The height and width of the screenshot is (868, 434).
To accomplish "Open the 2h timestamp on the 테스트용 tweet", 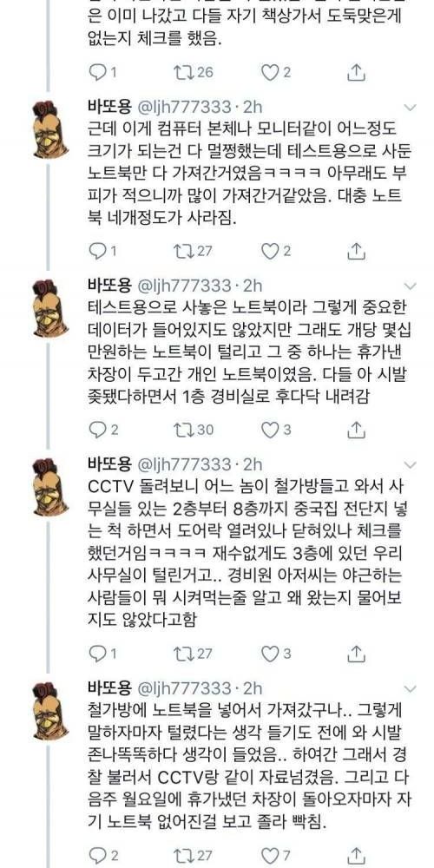I will point(253,286).
